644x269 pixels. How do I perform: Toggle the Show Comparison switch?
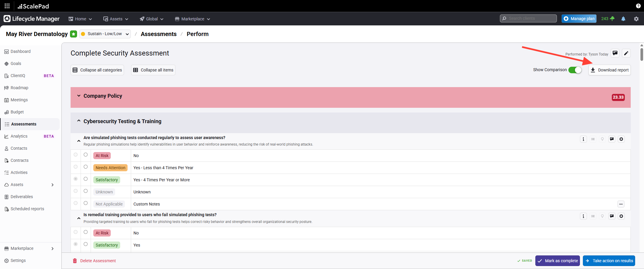(x=575, y=70)
